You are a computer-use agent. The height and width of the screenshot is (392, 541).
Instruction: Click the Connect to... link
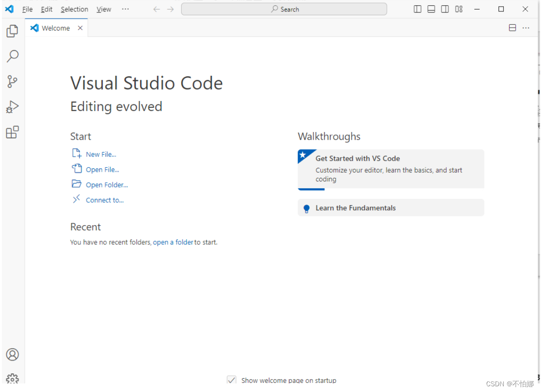[105, 200]
